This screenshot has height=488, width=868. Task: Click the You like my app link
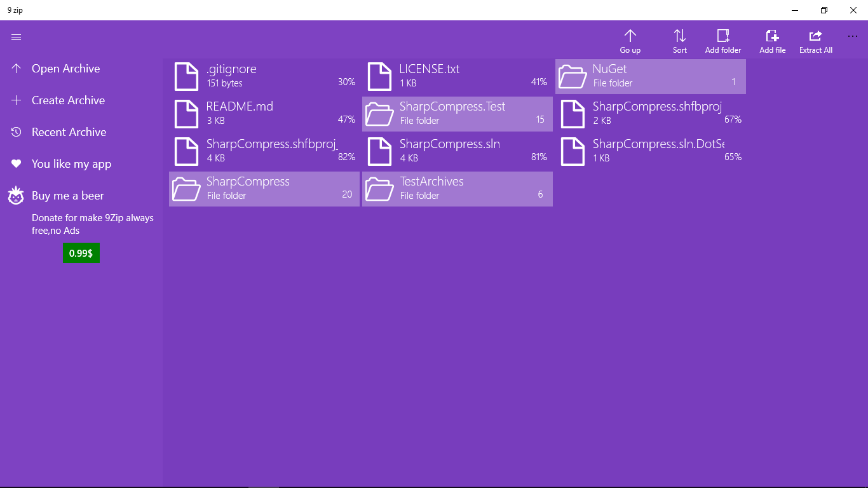tap(72, 163)
